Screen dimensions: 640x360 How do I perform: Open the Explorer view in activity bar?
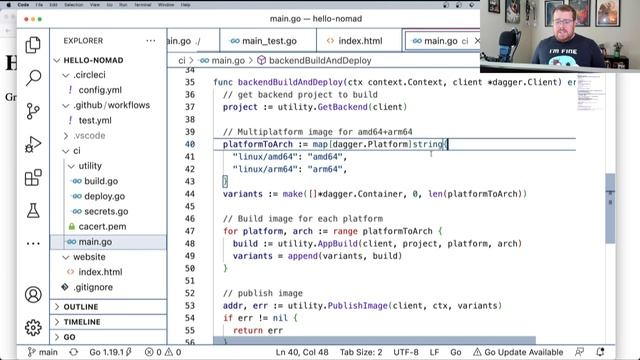[x=33, y=45]
